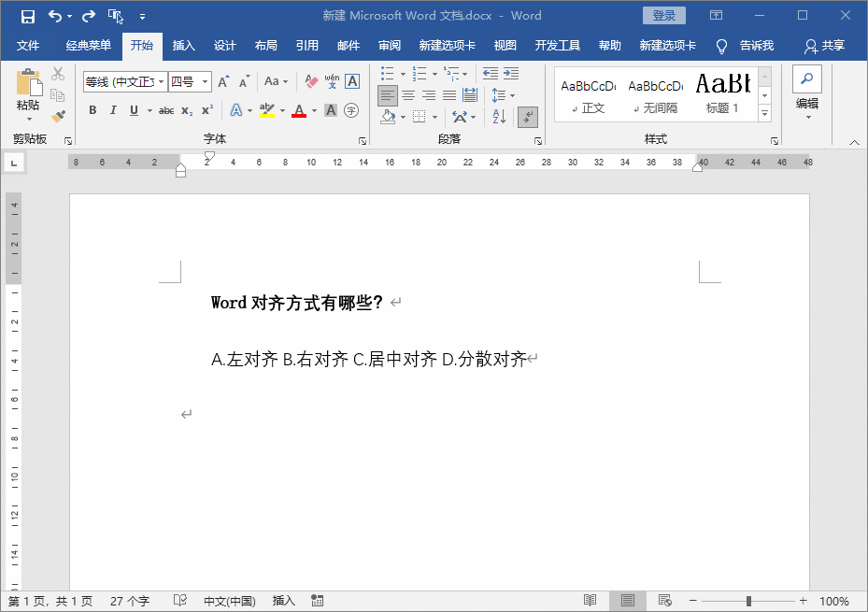The image size is (868, 612).
Task: Expand the Styles gallery with the More arrow
Action: [x=764, y=113]
